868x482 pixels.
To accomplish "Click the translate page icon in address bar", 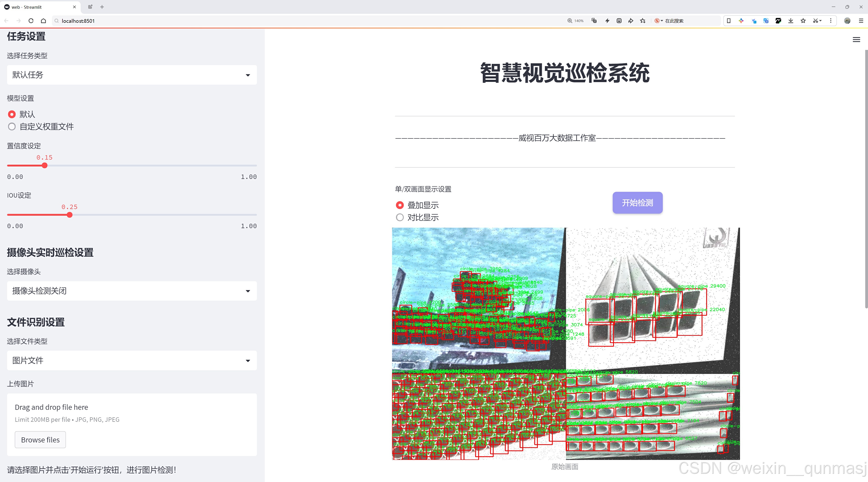I will pyautogui.click(x=594, y=21).
